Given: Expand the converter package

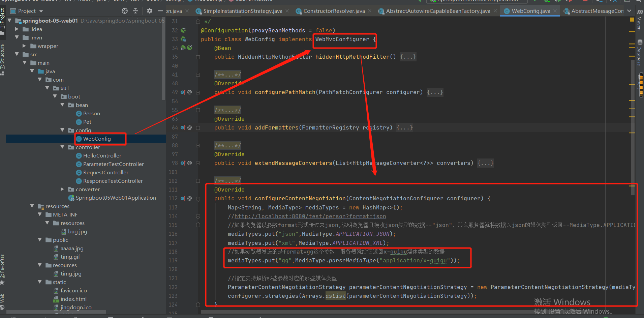Looking at the screenshot, I should (x=62, y=189).
